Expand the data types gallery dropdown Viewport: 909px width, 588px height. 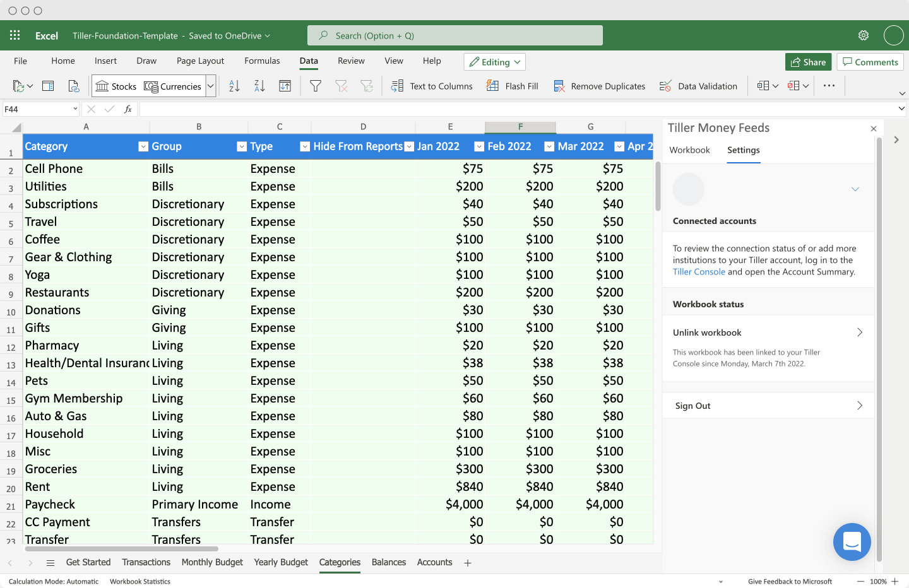211,86
